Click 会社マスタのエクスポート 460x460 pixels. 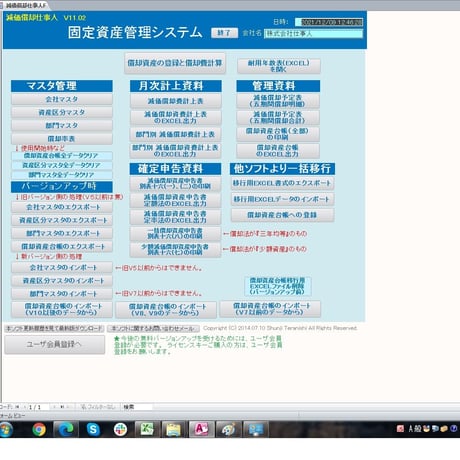(x=62, y=207)
